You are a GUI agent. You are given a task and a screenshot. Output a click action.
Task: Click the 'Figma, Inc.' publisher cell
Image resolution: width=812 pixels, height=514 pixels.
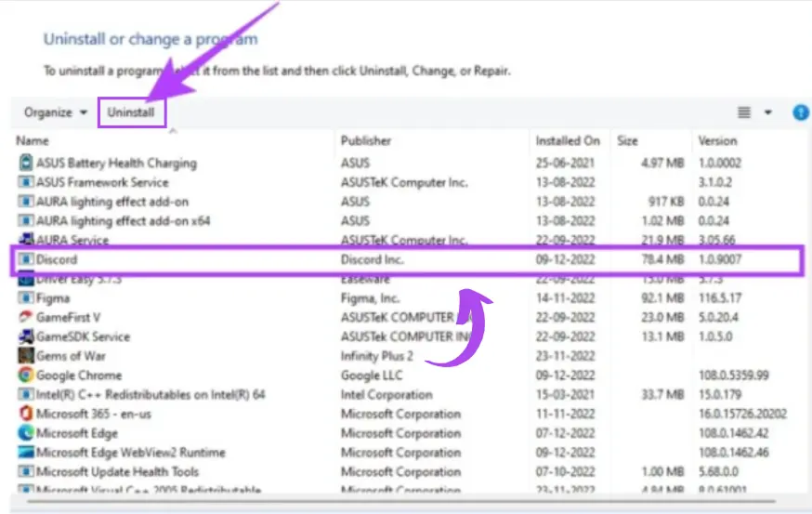point(370,298)
